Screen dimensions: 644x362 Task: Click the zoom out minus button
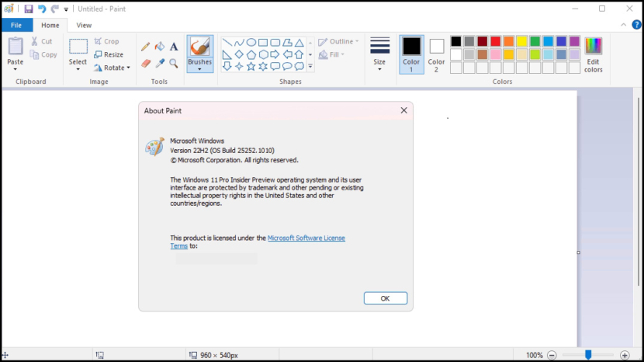tap(552, 355)
